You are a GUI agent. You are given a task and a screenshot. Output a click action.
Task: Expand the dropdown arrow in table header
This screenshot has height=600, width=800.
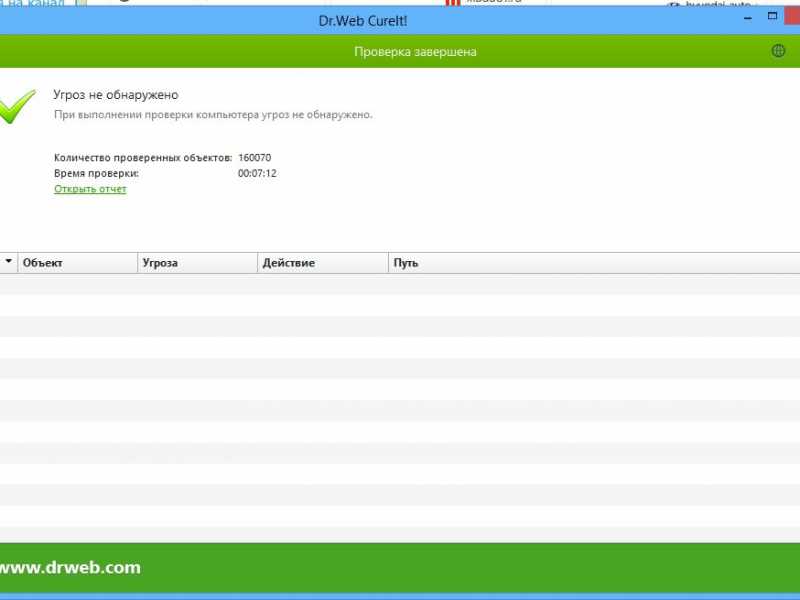click(x=9, y=262)
